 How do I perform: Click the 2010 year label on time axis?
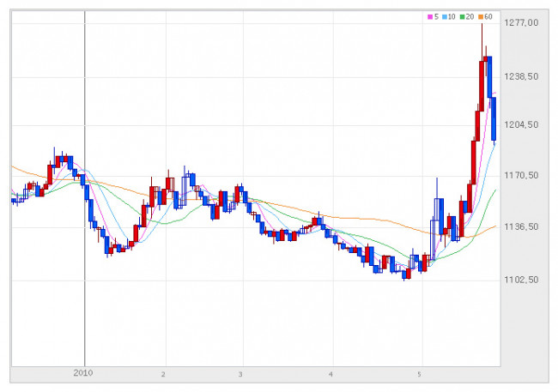(83, 373)
